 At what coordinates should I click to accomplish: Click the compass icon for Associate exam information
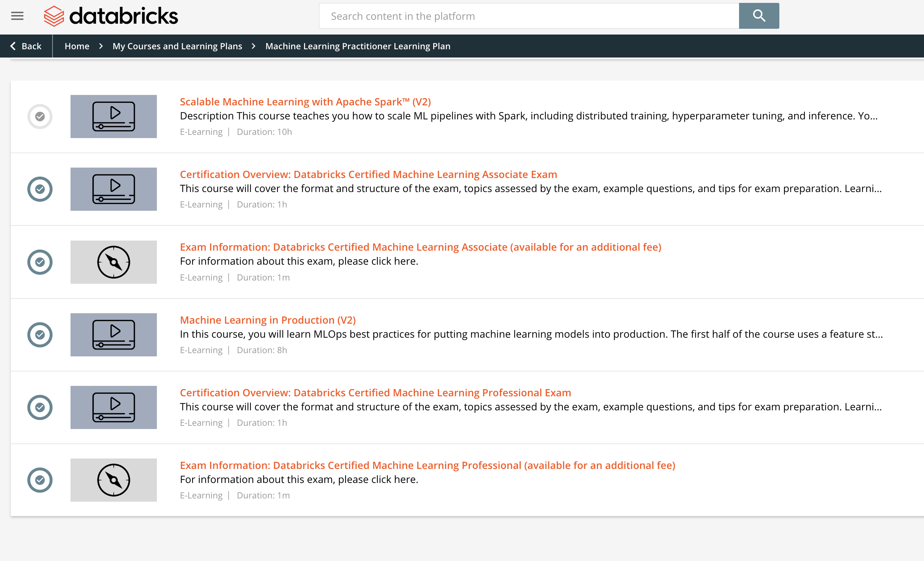[113, 262]
